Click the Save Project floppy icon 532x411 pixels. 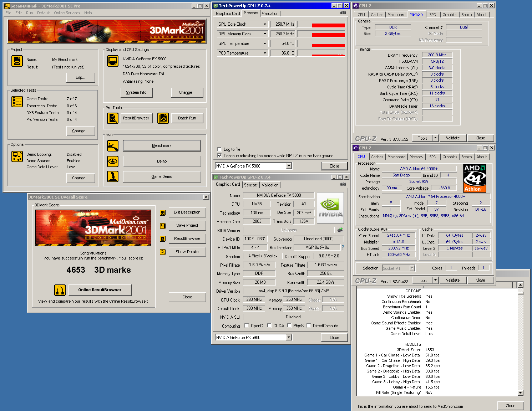163,226
